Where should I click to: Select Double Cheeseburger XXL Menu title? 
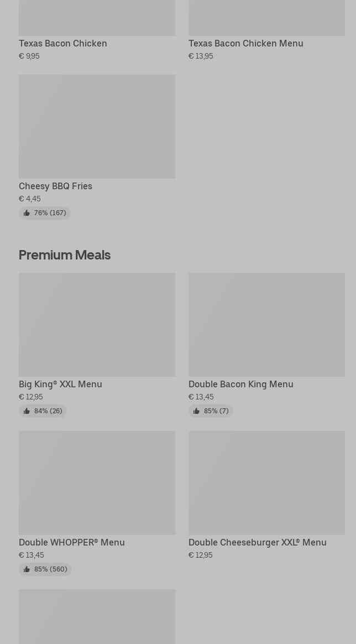pos(258,543)
